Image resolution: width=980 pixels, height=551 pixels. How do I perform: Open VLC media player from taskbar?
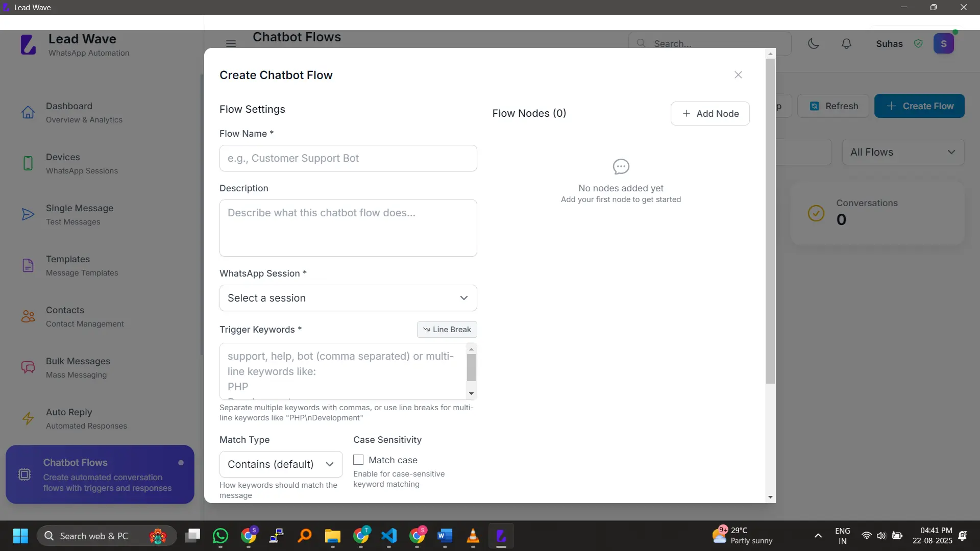tap(473, 536)
